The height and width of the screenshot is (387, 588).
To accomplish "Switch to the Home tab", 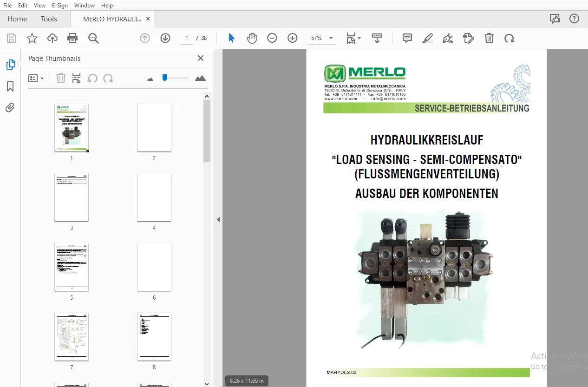I will 17,19.
